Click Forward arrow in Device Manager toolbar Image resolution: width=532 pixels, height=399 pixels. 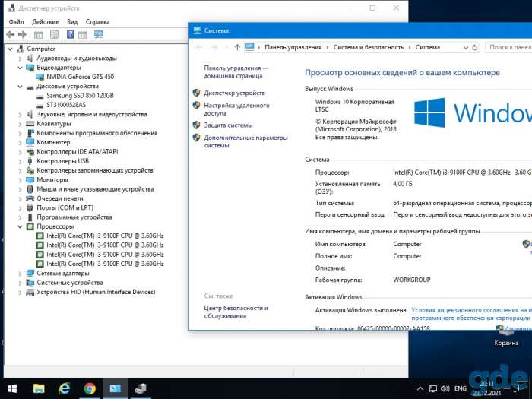22,34
